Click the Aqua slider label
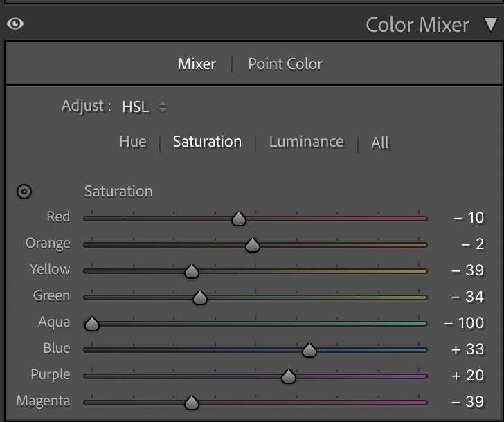This screenshot has height=422, width=504. [x=54, y=322]
